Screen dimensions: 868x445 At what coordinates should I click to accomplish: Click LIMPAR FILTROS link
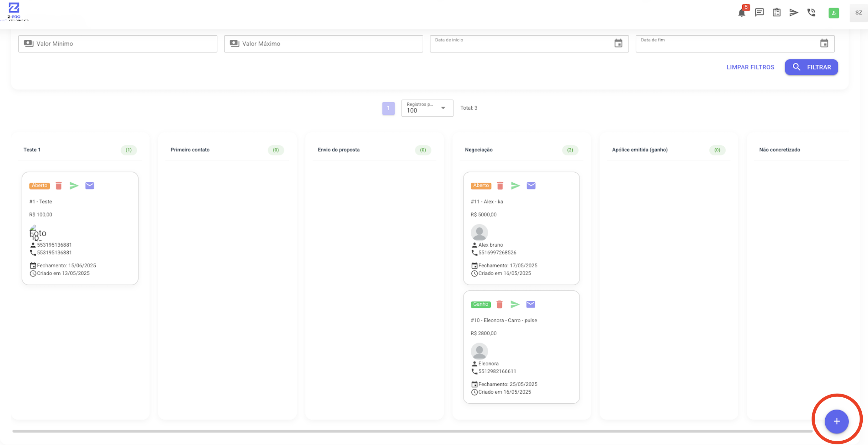tap(750, 67)
